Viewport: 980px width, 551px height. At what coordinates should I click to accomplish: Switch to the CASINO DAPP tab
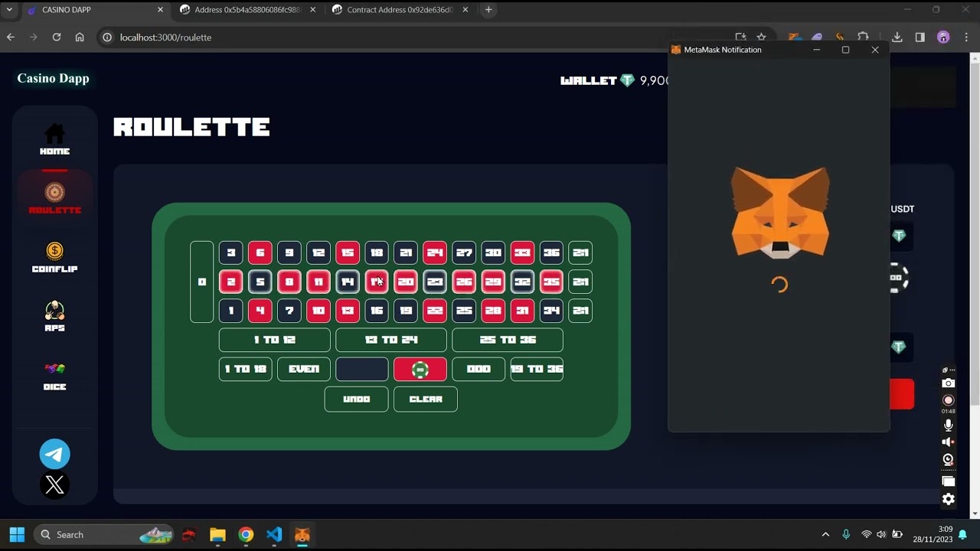(x=94, y=10)
